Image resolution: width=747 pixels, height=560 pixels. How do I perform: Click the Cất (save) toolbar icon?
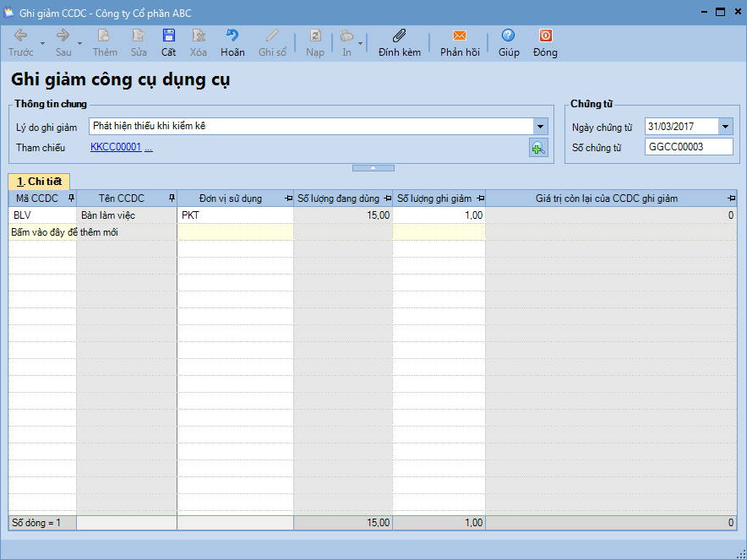[169, 36]
